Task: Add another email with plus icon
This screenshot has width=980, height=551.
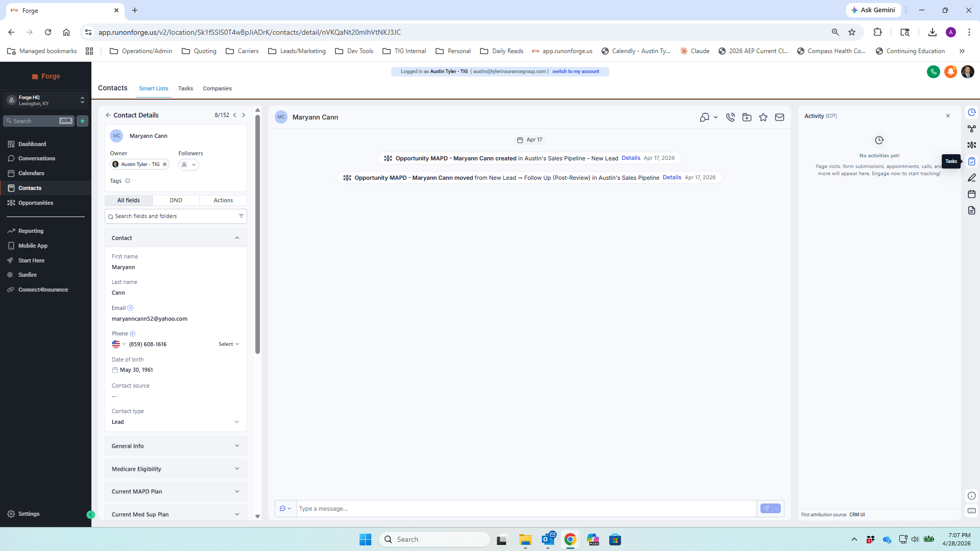Action: pos(130,308)
